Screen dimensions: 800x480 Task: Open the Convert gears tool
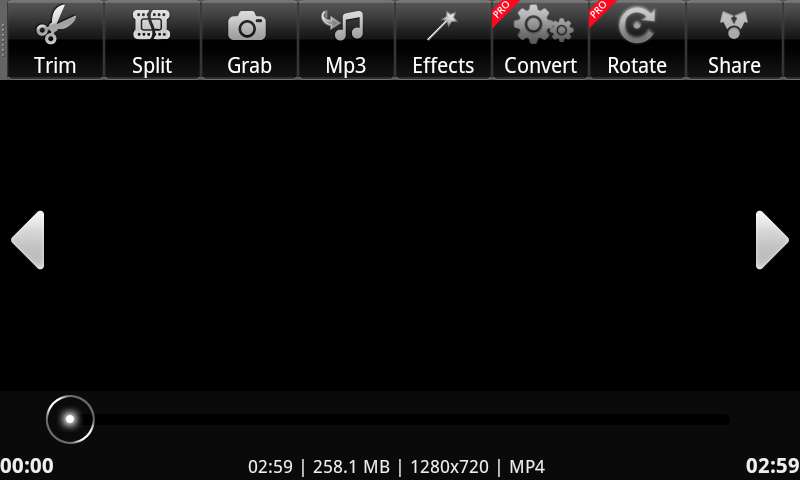pyautogui.click(x=540, y=40)
